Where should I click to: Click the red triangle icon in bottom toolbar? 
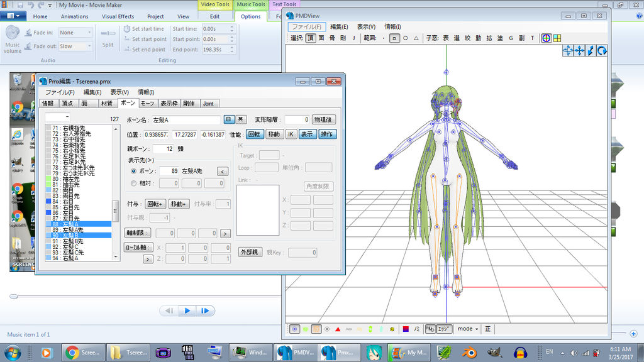(x=338, y=329)
